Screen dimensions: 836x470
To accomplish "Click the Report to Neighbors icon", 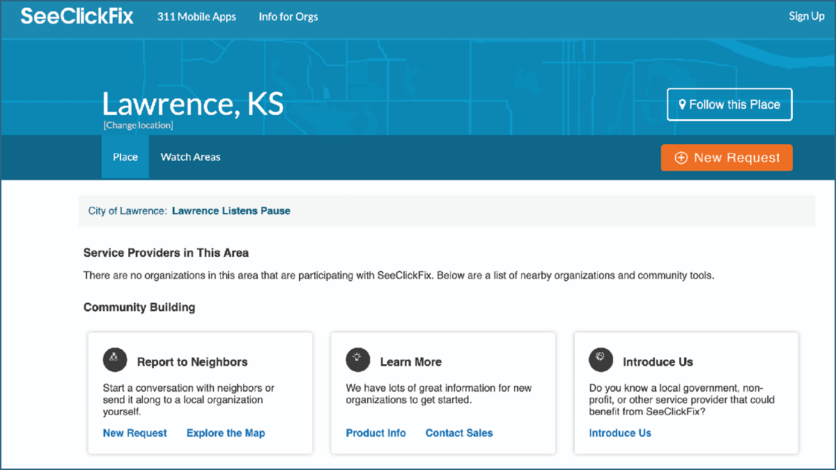I will [115, 360].
